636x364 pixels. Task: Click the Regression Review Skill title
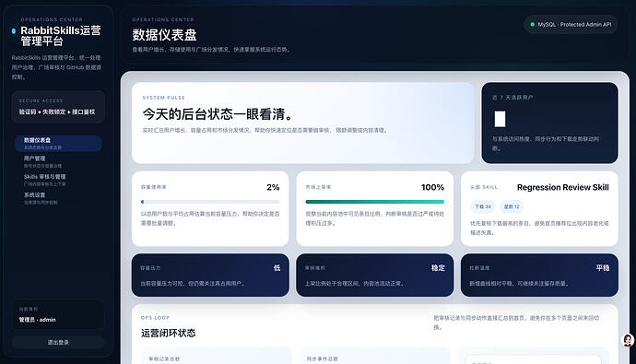562,187
